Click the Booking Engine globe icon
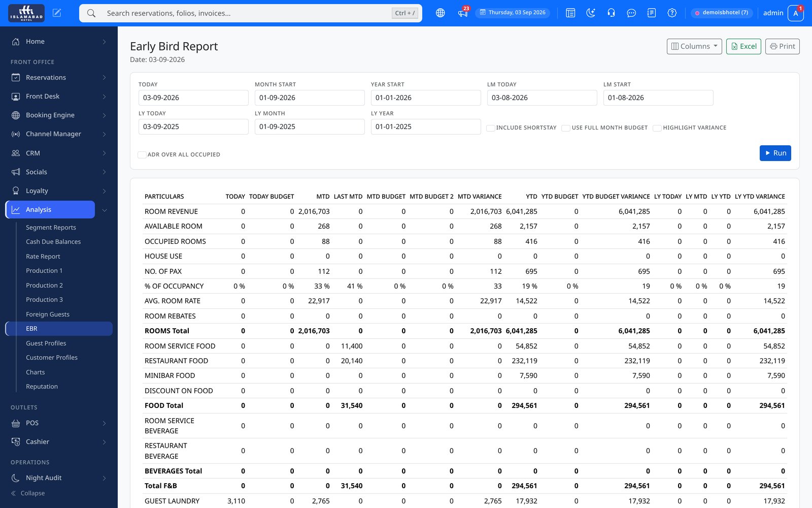 [x=16, y=115]
